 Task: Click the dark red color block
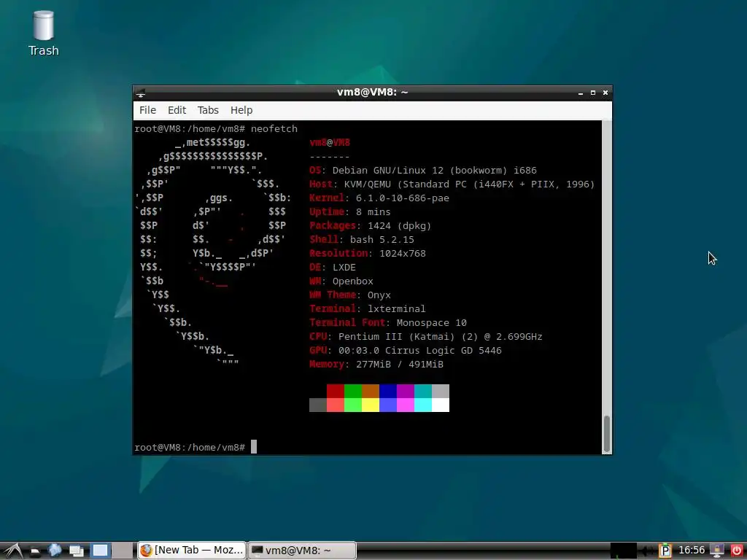pos(336,391)
